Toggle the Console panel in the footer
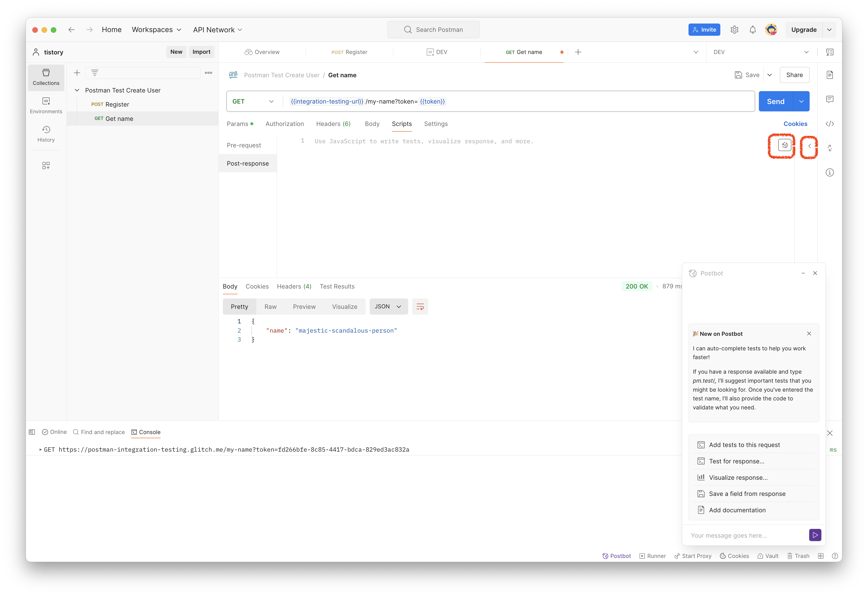 point(146,432)
